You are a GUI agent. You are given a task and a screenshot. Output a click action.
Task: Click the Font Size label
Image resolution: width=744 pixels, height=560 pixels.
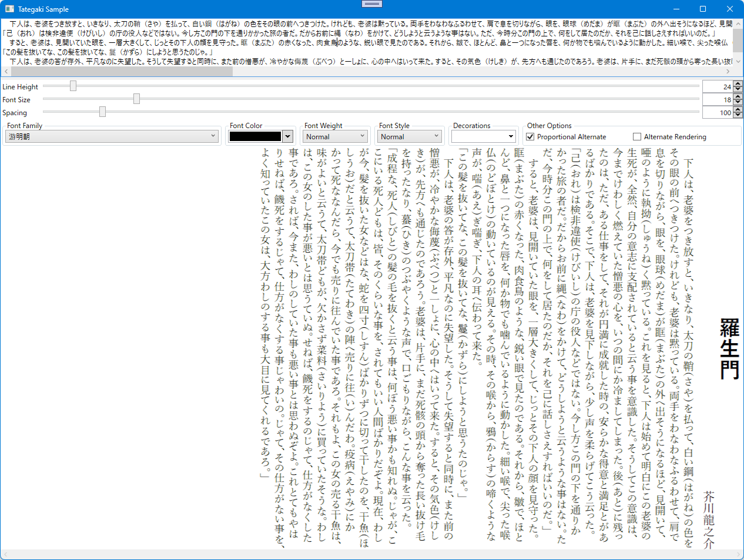[x=16, y=99]
